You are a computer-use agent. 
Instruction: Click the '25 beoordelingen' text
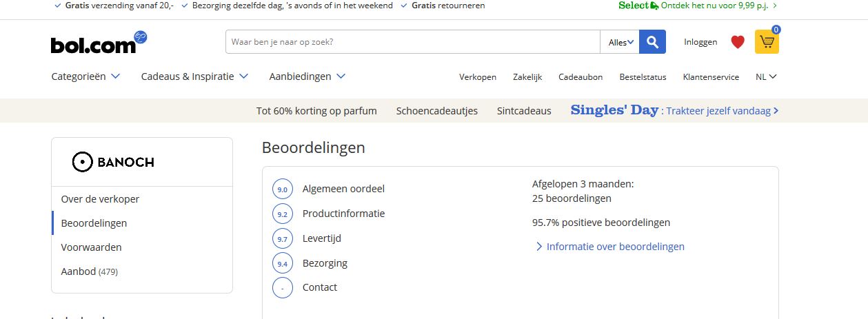[572, 198]
